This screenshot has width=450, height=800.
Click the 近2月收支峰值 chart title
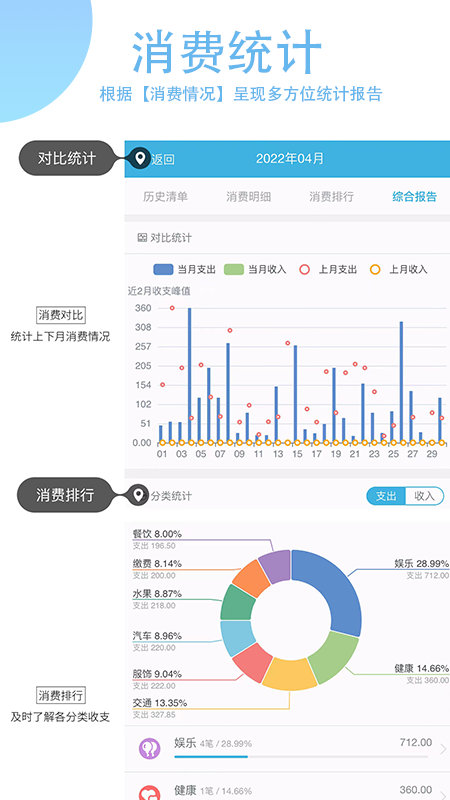[x=159, y=291]
